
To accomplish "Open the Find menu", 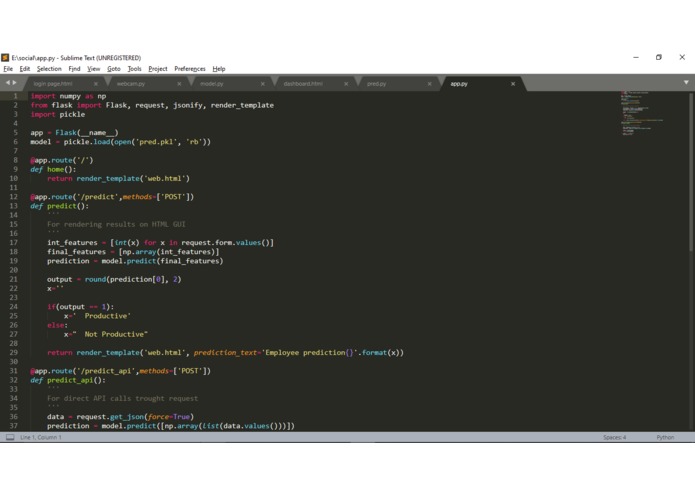I will [x=74, y=69].
